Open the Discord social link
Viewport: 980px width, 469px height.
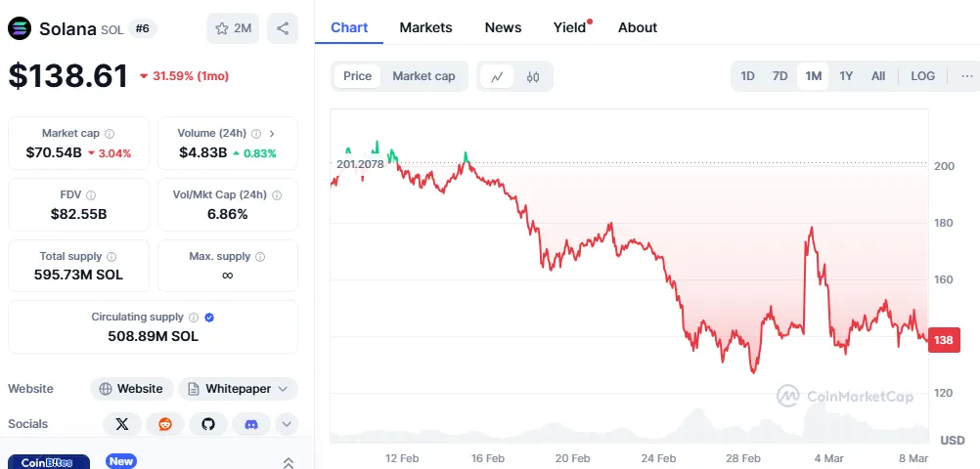(250, 424)
